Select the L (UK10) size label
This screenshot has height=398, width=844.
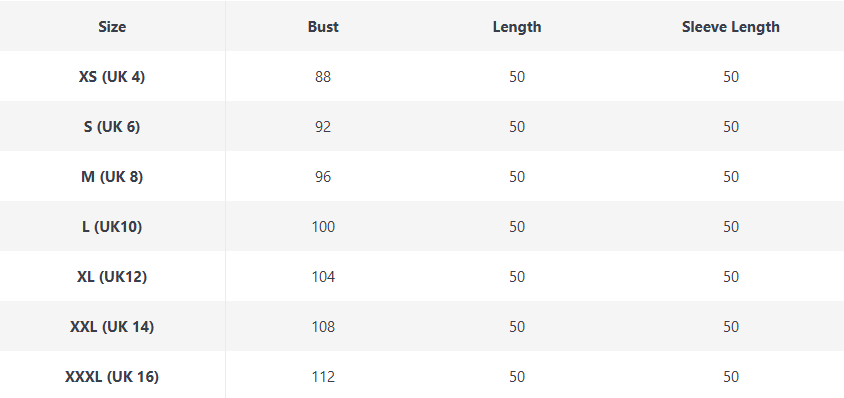pyautogui.click(x=112, y=227)
